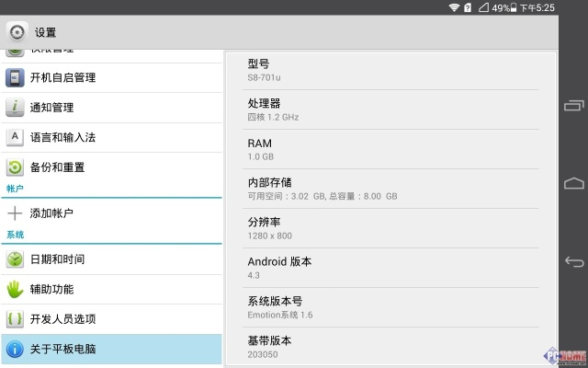Tap the battery indicator in status bar
The image size is (588, 368).
[x=482, y=7]
